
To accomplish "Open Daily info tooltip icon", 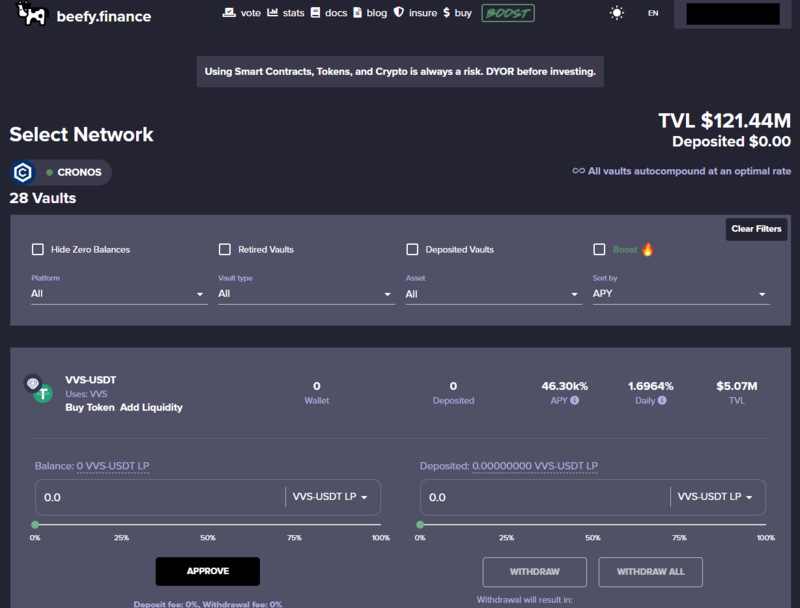I will pyautogui.click(x=662, y=400).
